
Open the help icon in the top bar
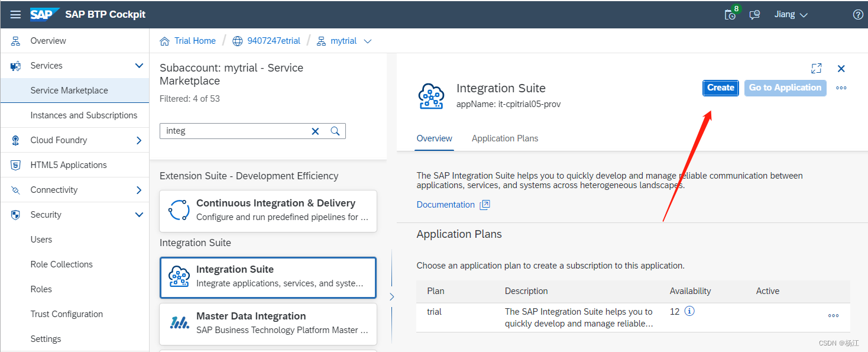point(858,14)
